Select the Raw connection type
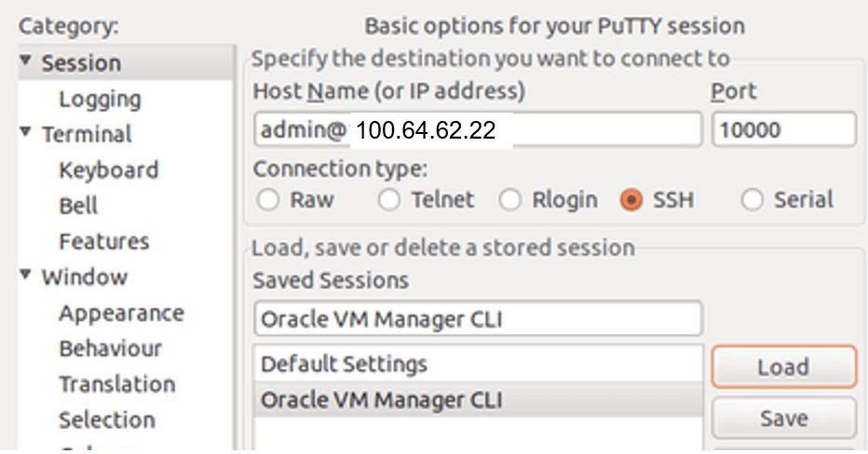 (268, 200)
